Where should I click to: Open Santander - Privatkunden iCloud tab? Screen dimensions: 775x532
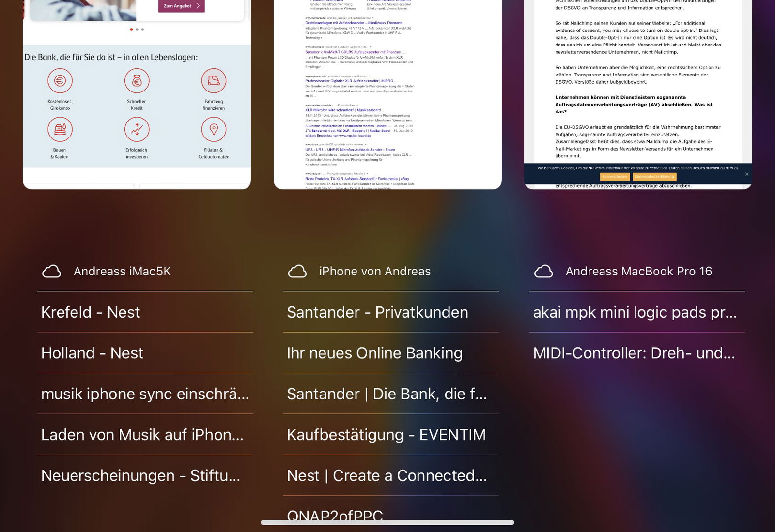(377, 312)
